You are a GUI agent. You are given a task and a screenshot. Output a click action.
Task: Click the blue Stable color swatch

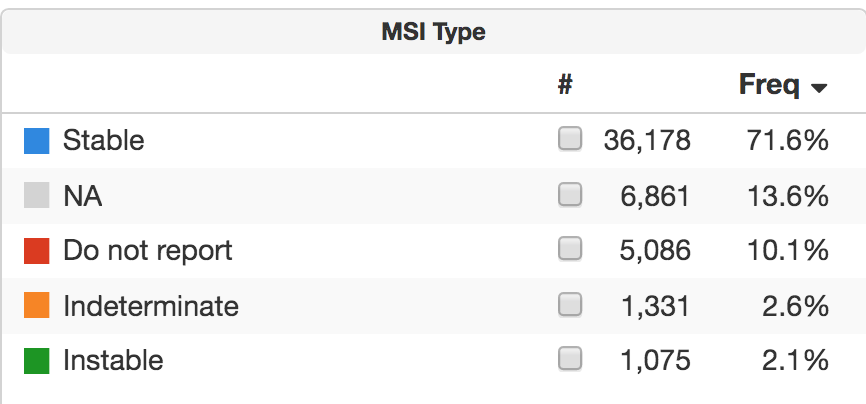[37, 141]
